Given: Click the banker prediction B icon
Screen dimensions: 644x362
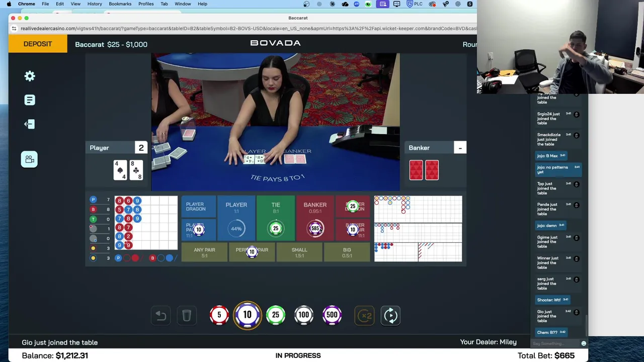Looking at the screenshot, I should 152,258.
